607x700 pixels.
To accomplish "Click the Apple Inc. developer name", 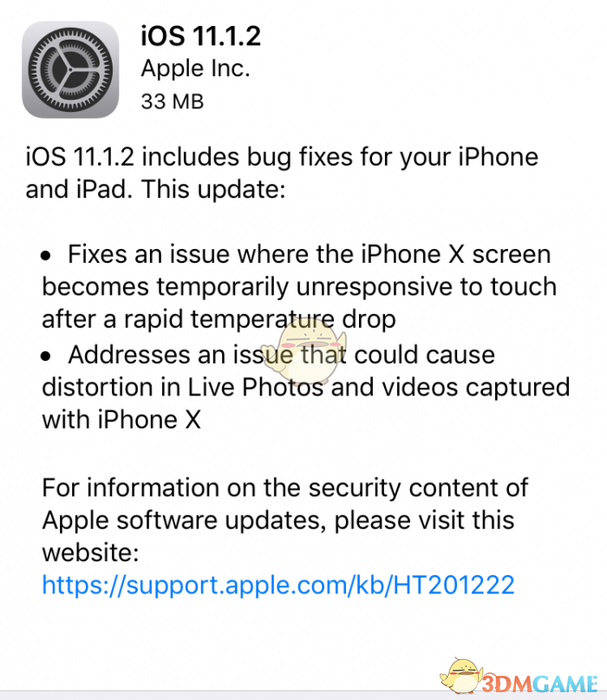I will tap(195, 69).
